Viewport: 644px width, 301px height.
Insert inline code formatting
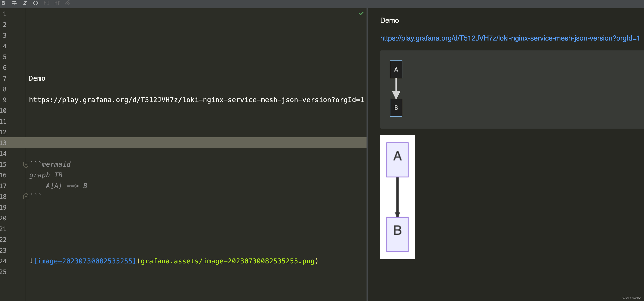35,3
